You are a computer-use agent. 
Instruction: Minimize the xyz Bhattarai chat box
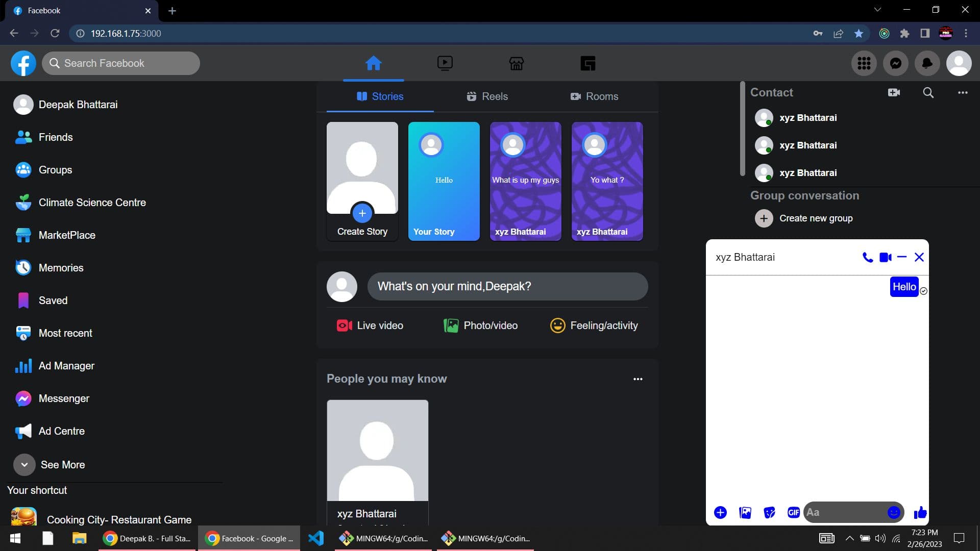[x=901, y=257]
